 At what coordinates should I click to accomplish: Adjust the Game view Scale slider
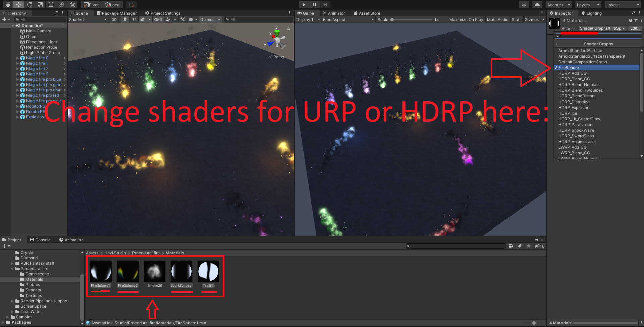point(392,20)
